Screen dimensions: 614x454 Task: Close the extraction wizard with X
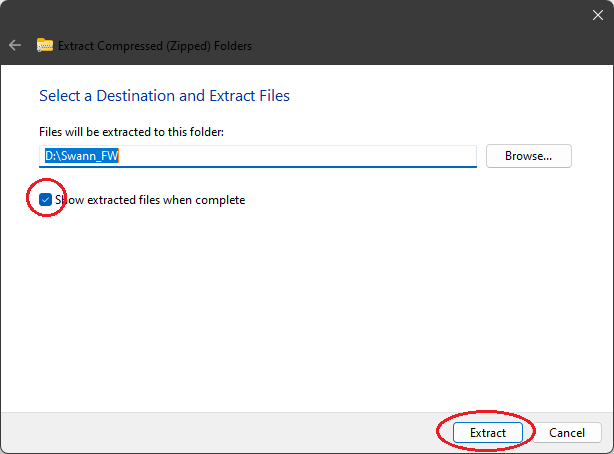tap(598, 15)
